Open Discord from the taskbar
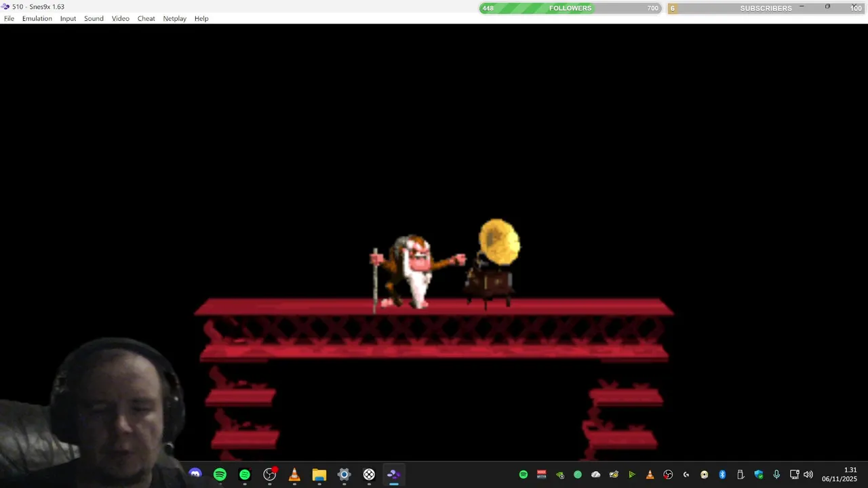 195,474
